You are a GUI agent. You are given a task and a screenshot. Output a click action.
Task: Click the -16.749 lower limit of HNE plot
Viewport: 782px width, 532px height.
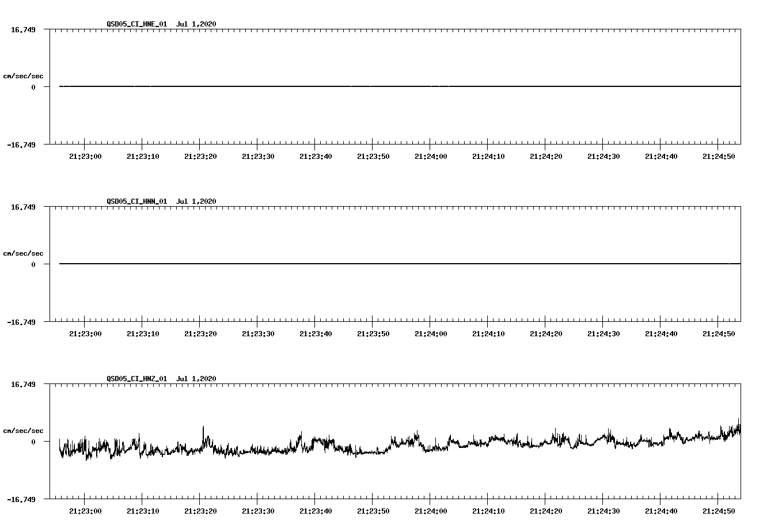tap(21, 145)
